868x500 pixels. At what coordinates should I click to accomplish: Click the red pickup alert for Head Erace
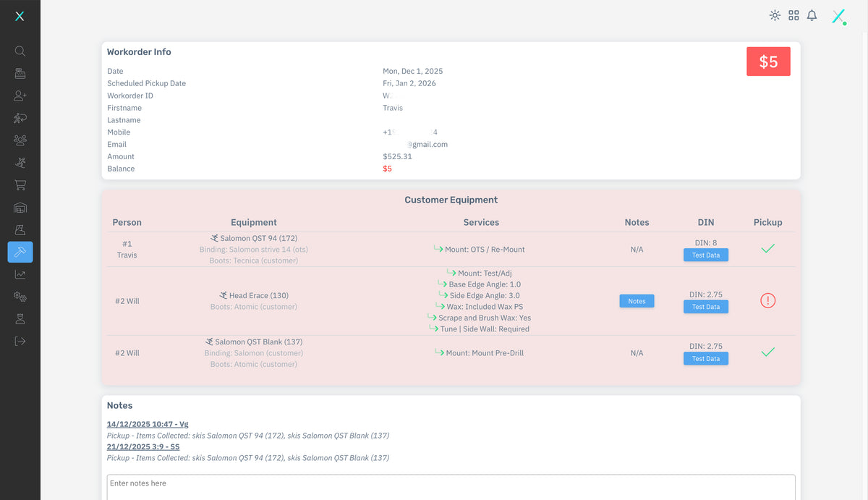pyautogui.click(x=767, y=300)
